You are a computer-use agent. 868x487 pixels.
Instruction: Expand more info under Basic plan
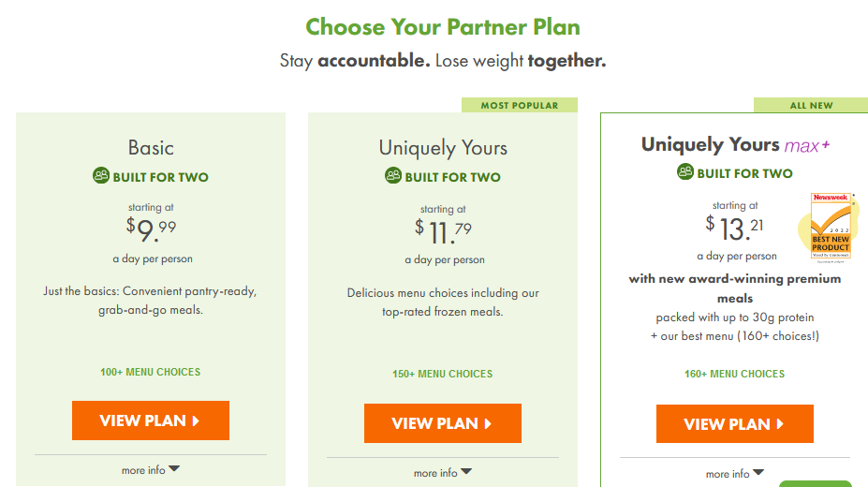pos(151,470)
